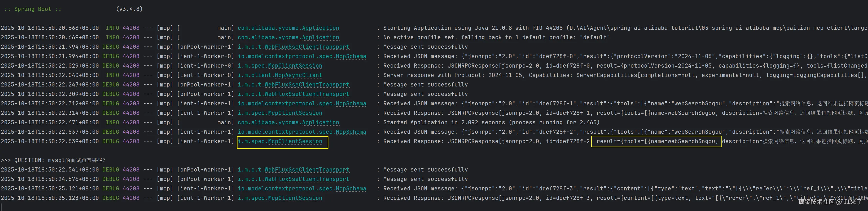The height and width of the screenshot is (211, 868).
Task: Open WebFluxSseClientTransport link logged at 18:50:22.309
Action: tap(307, 94)
